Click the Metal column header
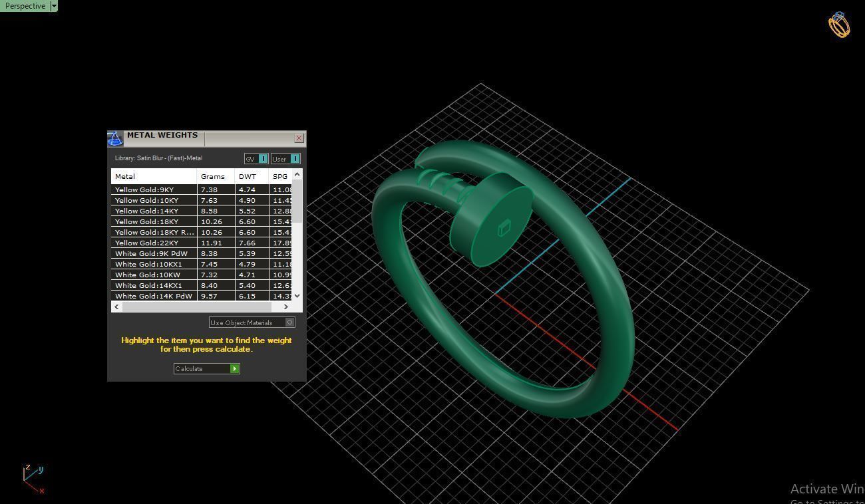Viewport: 865px width, 504px height. (x=154, y=176)
